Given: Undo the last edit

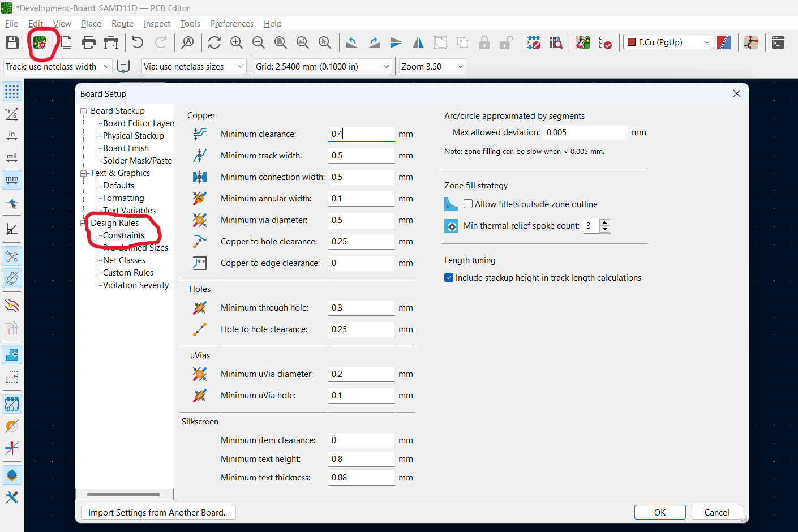Looking at the screenshot, I should coord(138,42).
